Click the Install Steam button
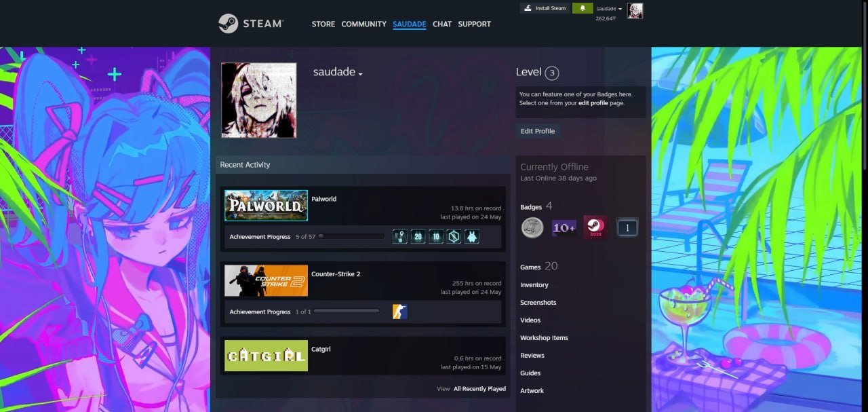Screen dimensions: 868x412 pos(545,8)
